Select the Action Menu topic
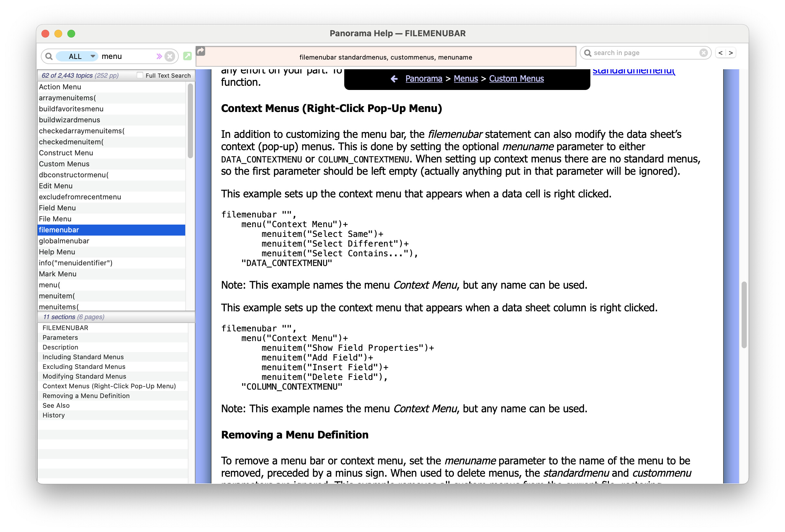 pyautogui.click(x=111, y=87)
